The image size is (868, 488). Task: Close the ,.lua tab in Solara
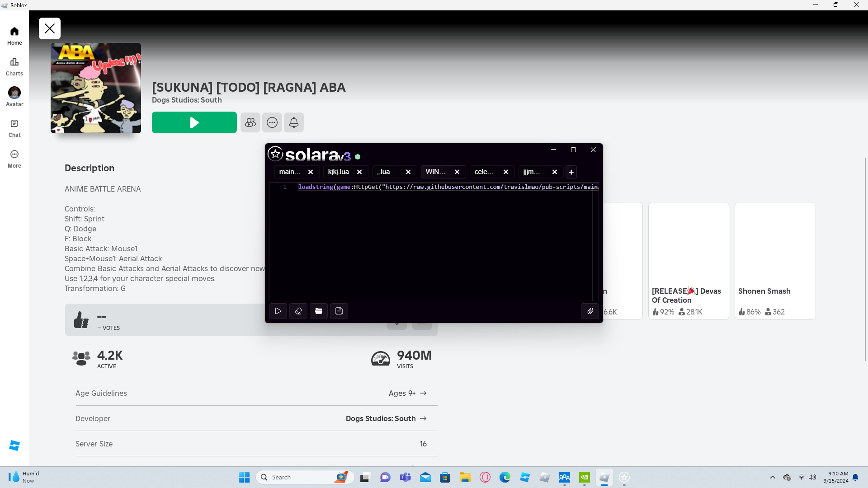click(408, 172)
